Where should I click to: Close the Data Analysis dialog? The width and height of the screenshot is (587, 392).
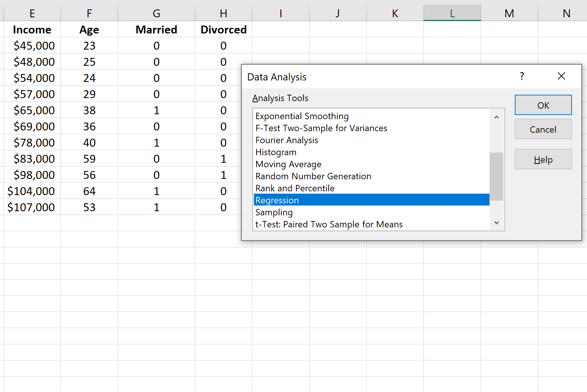[x=561, y=76]
